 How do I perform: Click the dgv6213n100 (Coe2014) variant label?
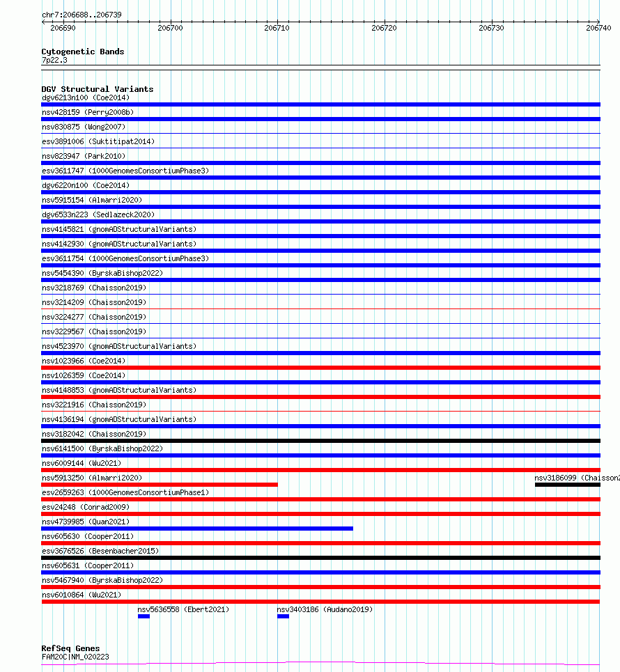(x=85, y=97)
